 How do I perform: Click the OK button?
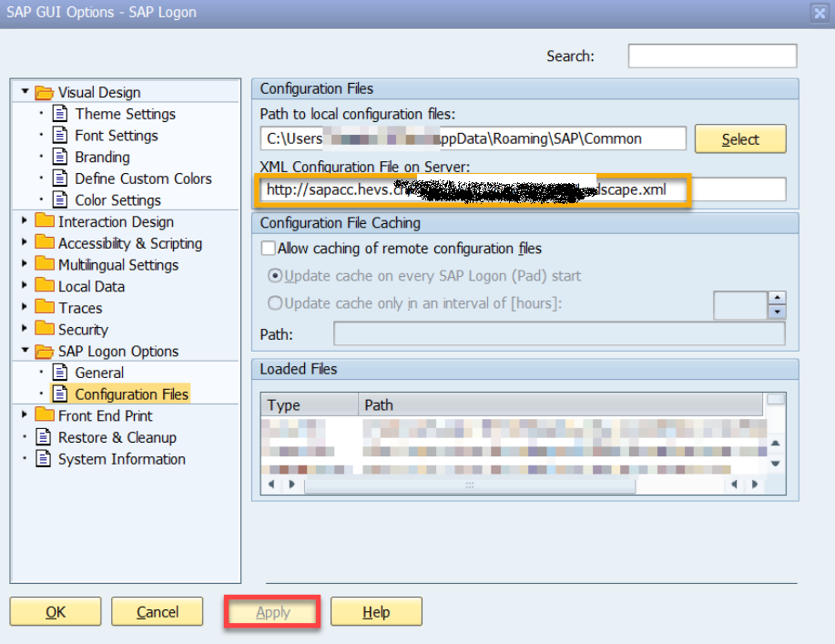tap(56, 611)
